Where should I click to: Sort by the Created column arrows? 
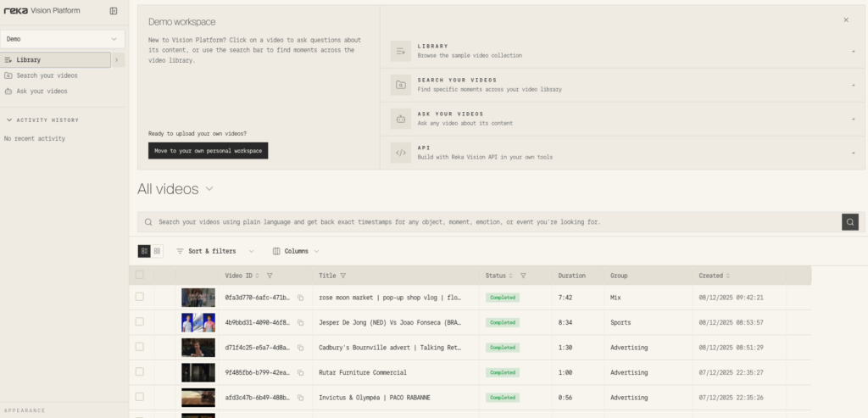click(728, 276)
